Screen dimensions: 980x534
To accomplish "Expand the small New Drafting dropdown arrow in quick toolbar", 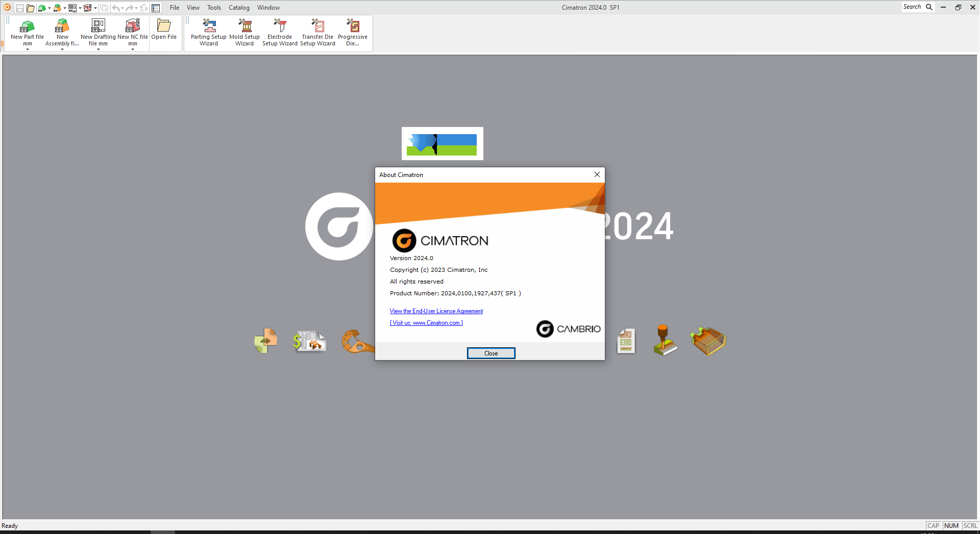I will coord(80,8).
